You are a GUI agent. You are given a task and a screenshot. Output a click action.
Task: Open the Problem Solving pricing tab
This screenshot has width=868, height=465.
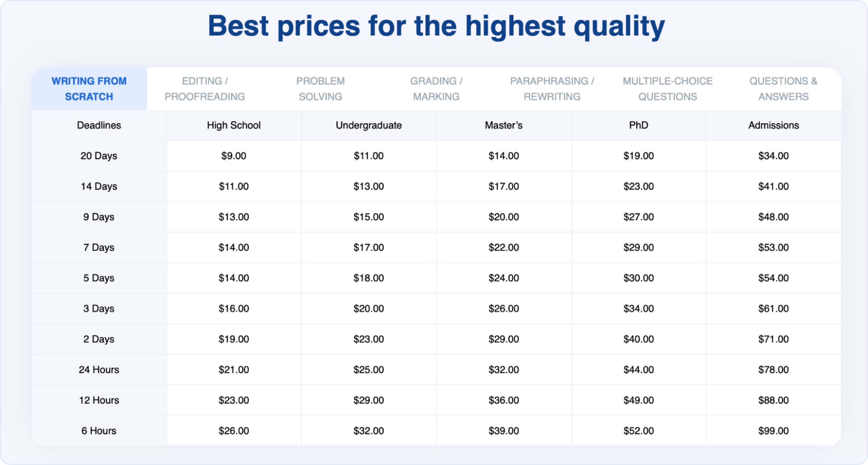(321, 89)
